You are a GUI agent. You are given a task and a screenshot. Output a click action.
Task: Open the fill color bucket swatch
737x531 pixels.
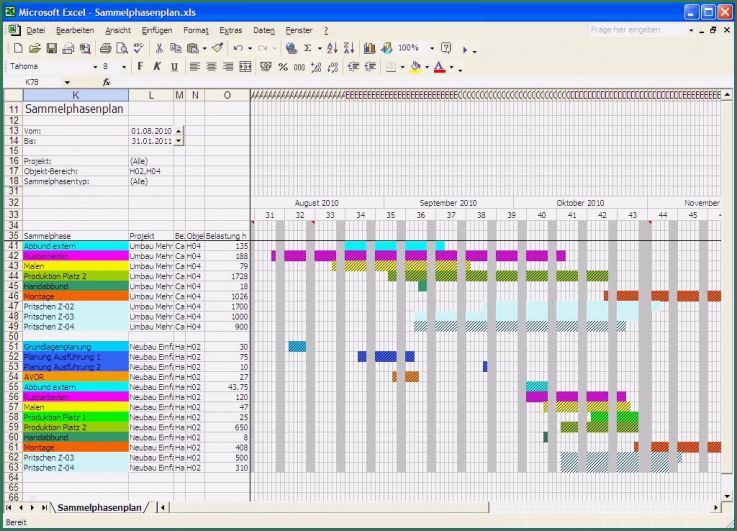point(415,66)
